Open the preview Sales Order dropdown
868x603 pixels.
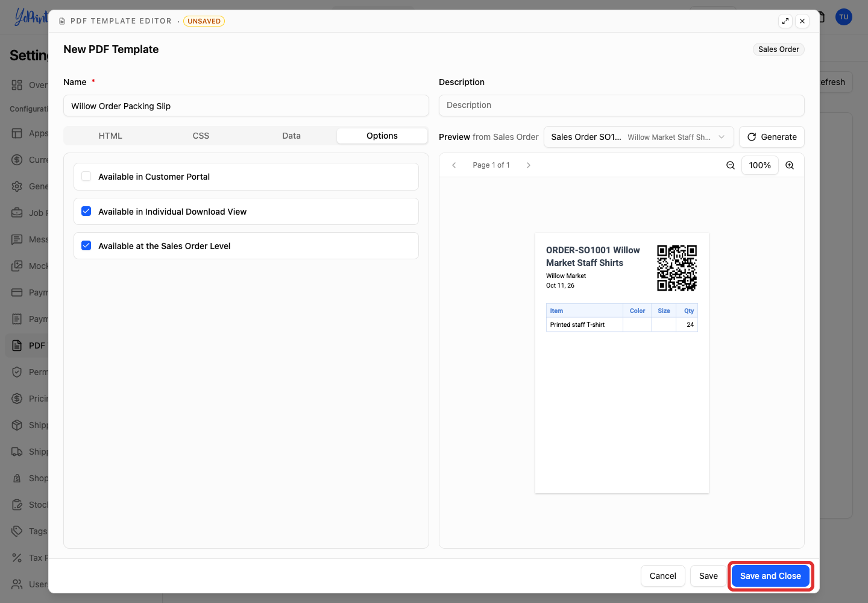[638, 137]
